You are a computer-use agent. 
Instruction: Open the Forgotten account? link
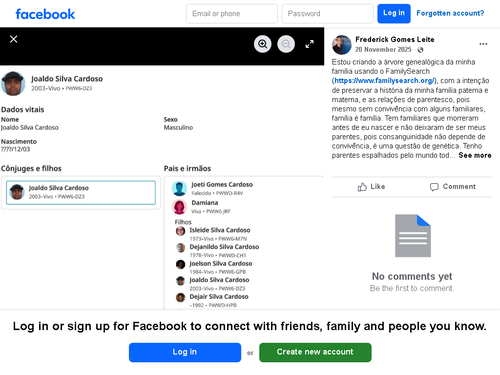point(450,13)
